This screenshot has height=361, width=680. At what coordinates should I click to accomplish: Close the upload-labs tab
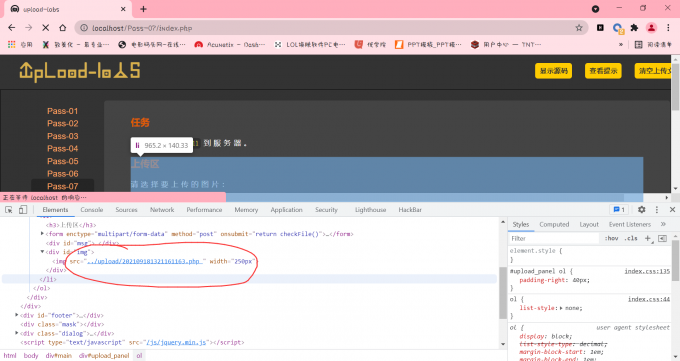click(123, 9)
